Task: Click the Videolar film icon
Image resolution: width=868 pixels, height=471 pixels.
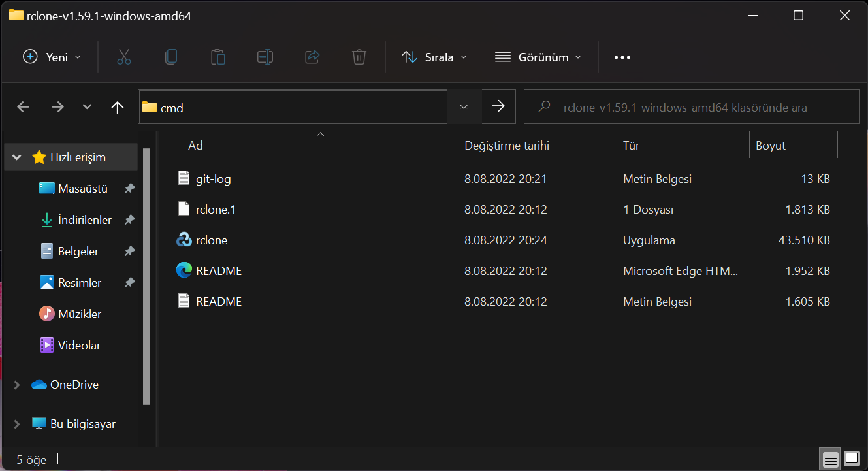Action: 47,345
